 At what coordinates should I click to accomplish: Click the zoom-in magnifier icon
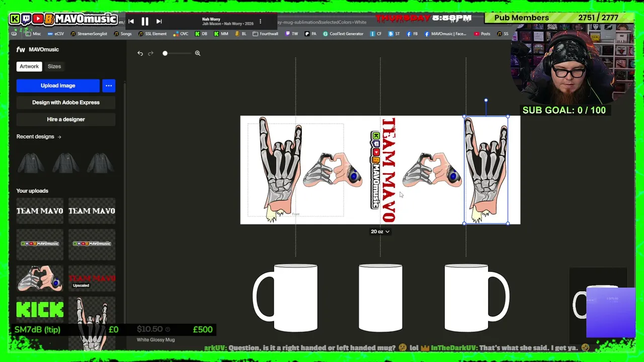[x=198, y=53]
